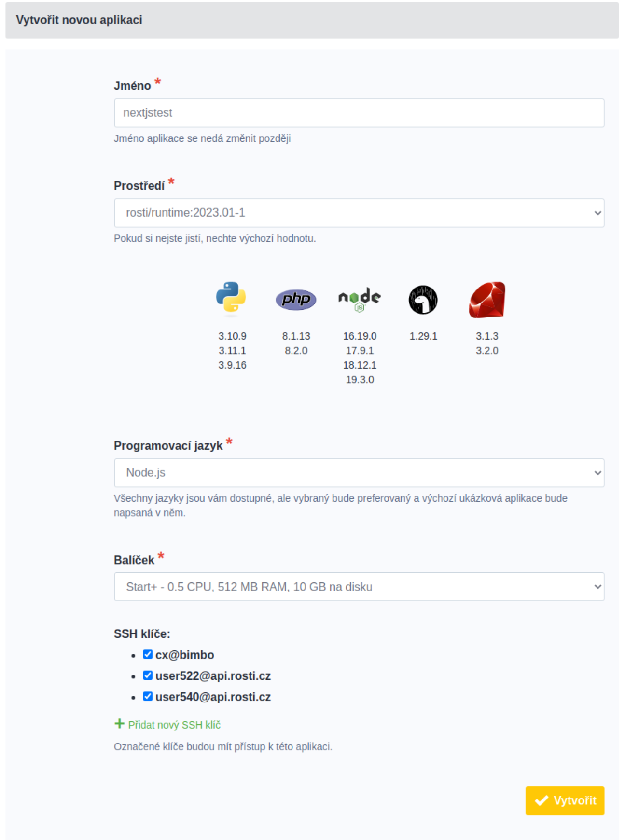Viewport: 625px width, 840px height.
Task: Click the Deno logo icon
Action: click(x=423, y=300)
